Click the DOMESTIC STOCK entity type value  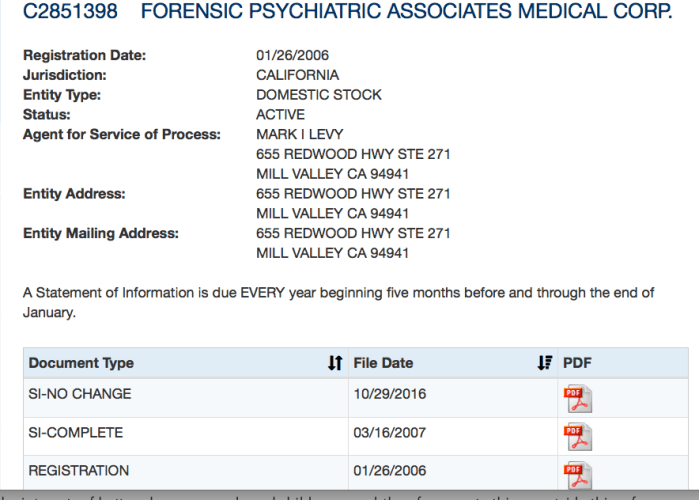point(318,95)
